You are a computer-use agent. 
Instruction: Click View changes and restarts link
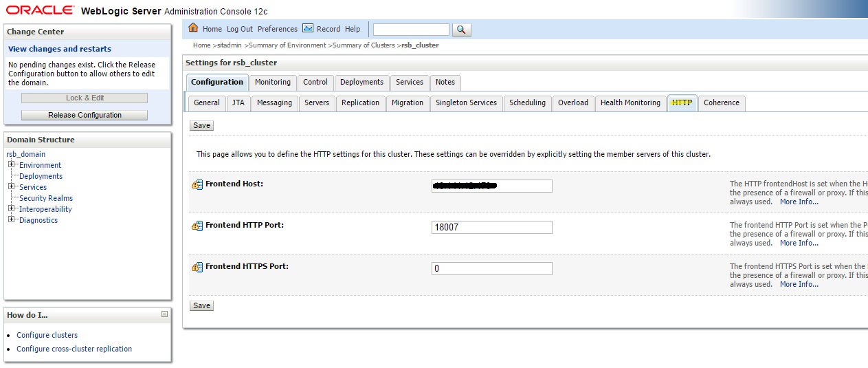point(60,49)
